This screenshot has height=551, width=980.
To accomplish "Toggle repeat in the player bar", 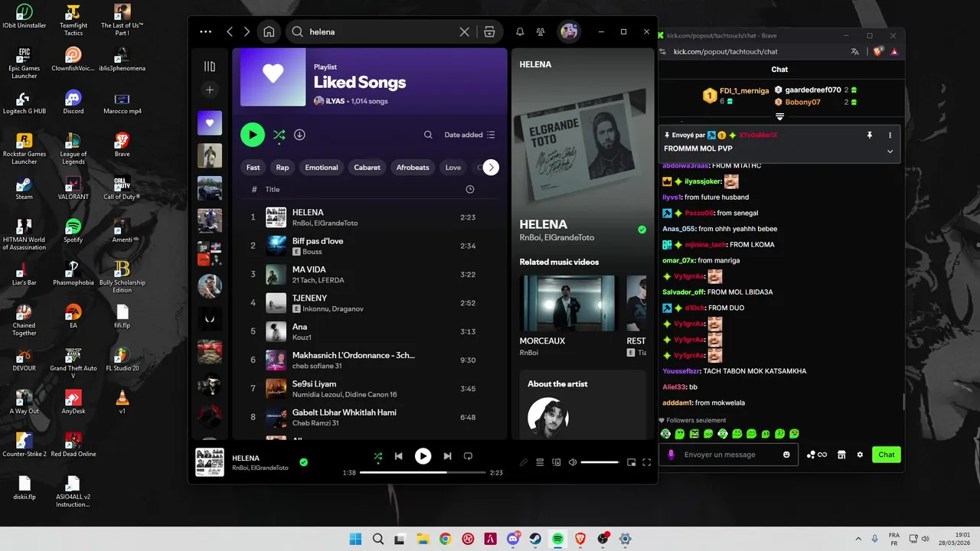I will point(468,456).
